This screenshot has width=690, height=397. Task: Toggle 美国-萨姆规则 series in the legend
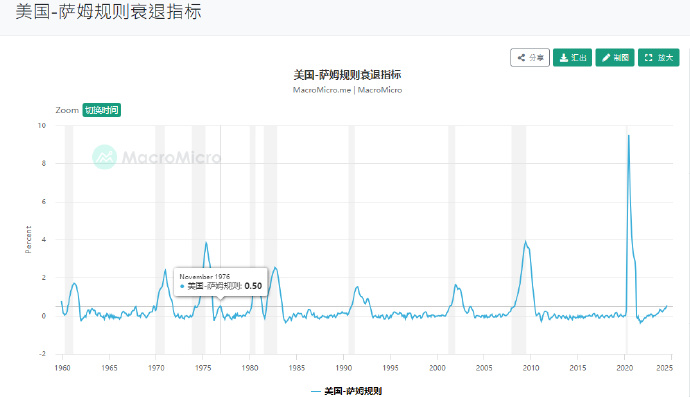pyautogui.click(x=346, y=391)
